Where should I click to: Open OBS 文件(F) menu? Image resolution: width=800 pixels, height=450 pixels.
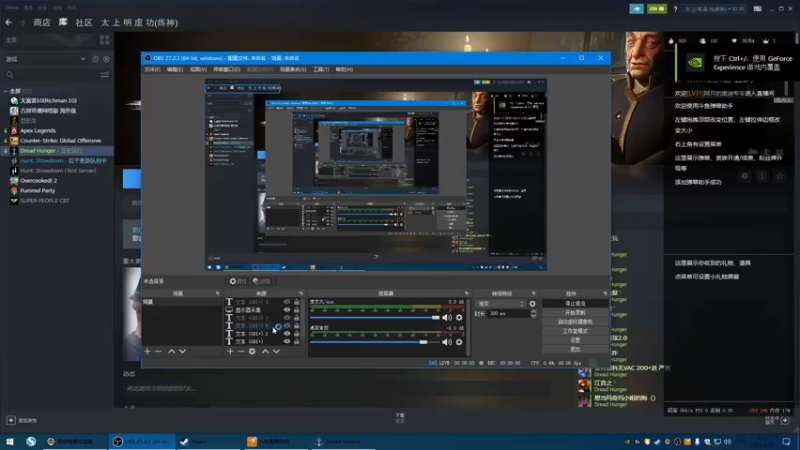pos(152,69)
